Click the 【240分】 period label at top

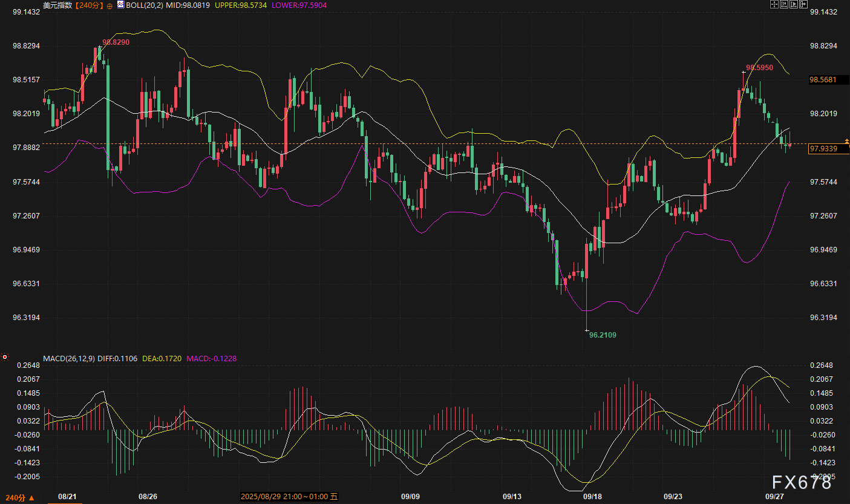point(88,5)
